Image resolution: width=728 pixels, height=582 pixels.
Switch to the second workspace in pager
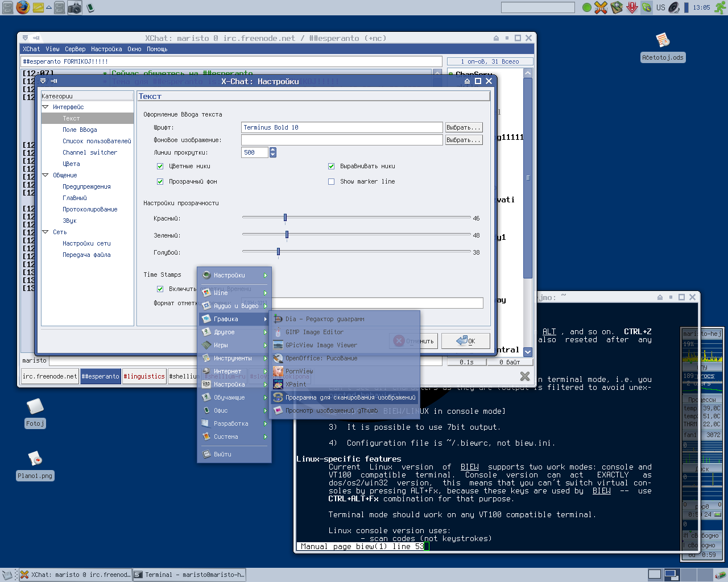click(672, 575)
